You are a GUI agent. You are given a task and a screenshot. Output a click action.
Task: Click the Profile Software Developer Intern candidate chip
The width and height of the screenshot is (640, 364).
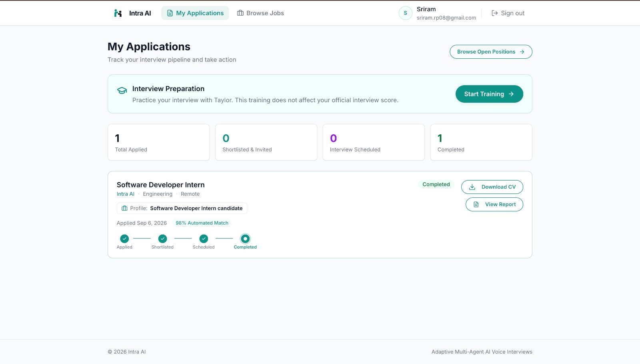coord(182,208)
